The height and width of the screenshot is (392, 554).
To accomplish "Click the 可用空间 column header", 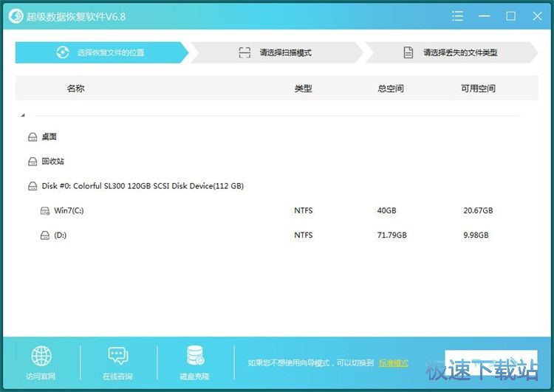I will coord(478,89).
